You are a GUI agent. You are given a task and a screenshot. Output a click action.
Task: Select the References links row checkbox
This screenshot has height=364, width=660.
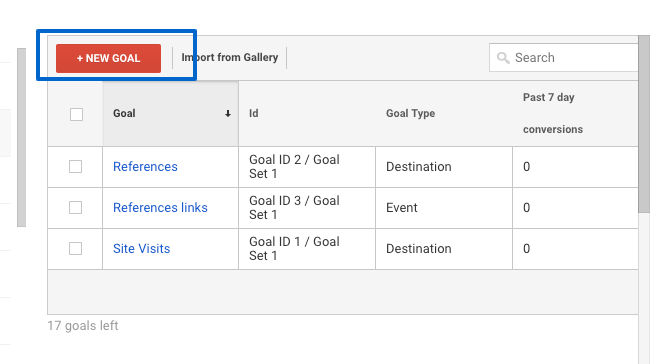(75, 207)
